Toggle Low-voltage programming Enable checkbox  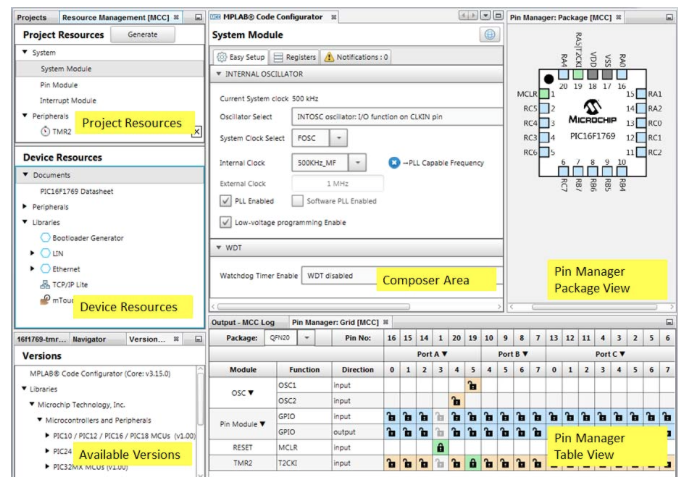226,222
